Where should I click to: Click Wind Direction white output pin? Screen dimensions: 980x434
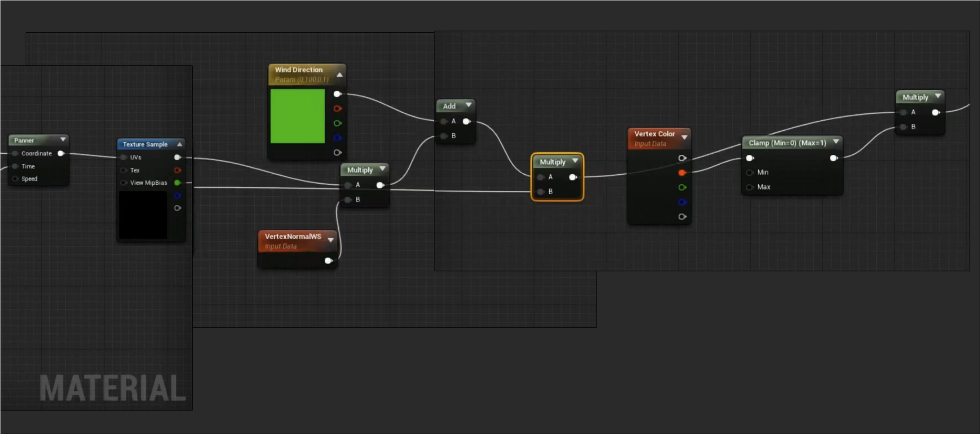tap(337, 94)
